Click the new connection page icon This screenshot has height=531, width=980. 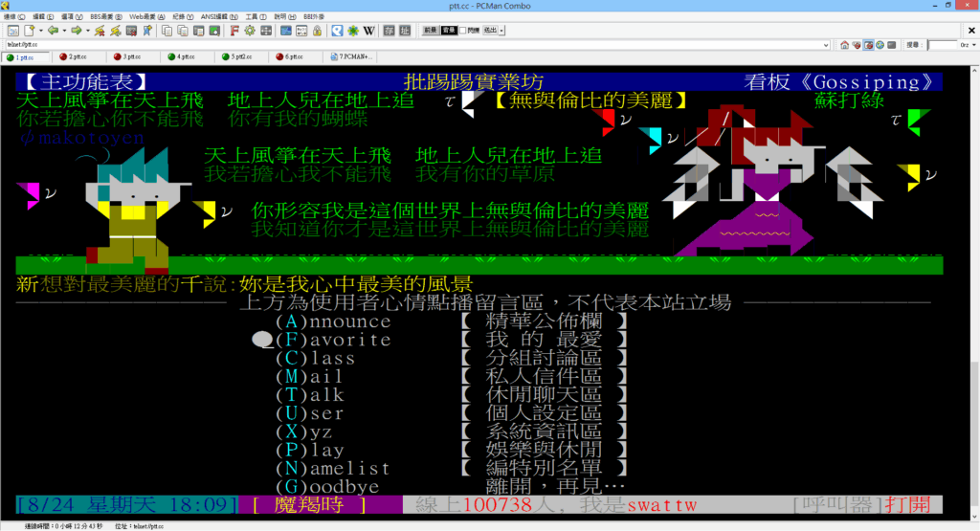[30, 31]
